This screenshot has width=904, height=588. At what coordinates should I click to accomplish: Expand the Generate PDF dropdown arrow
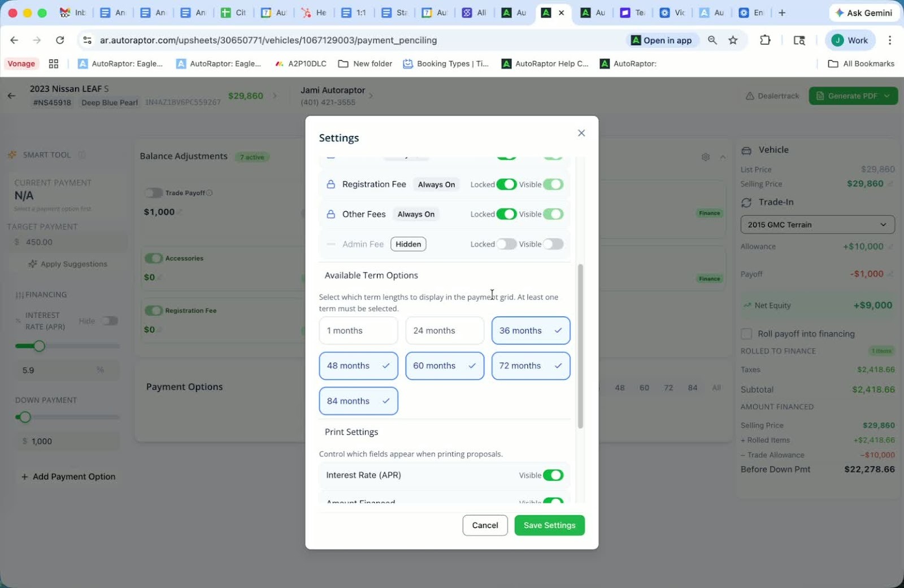click(887, 96)
